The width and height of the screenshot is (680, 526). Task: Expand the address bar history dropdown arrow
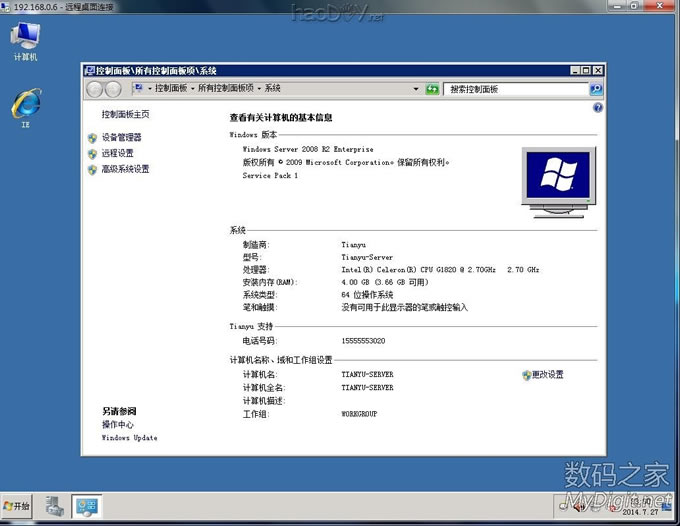[x=416, y=89]
